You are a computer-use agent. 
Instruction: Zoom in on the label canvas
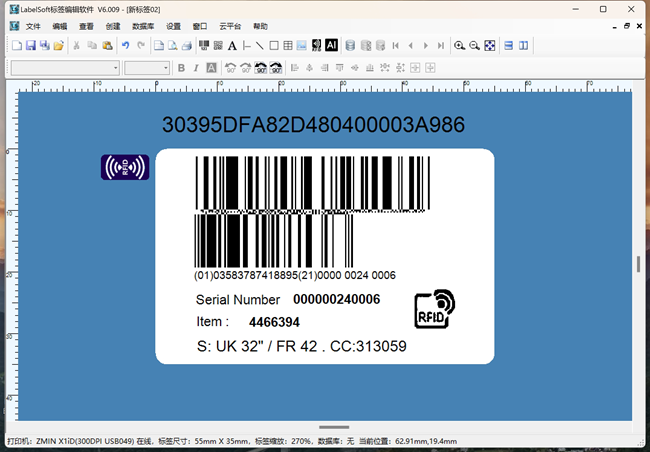(x=459, y=46)
